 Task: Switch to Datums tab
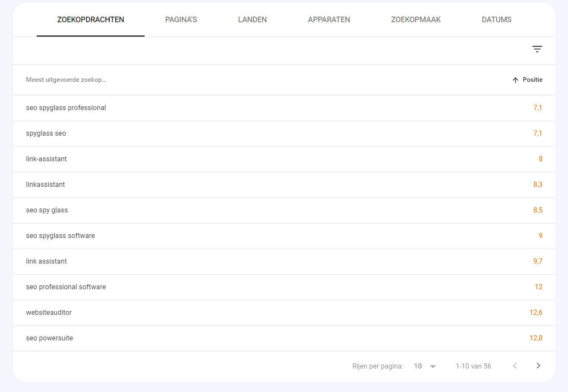497,20
